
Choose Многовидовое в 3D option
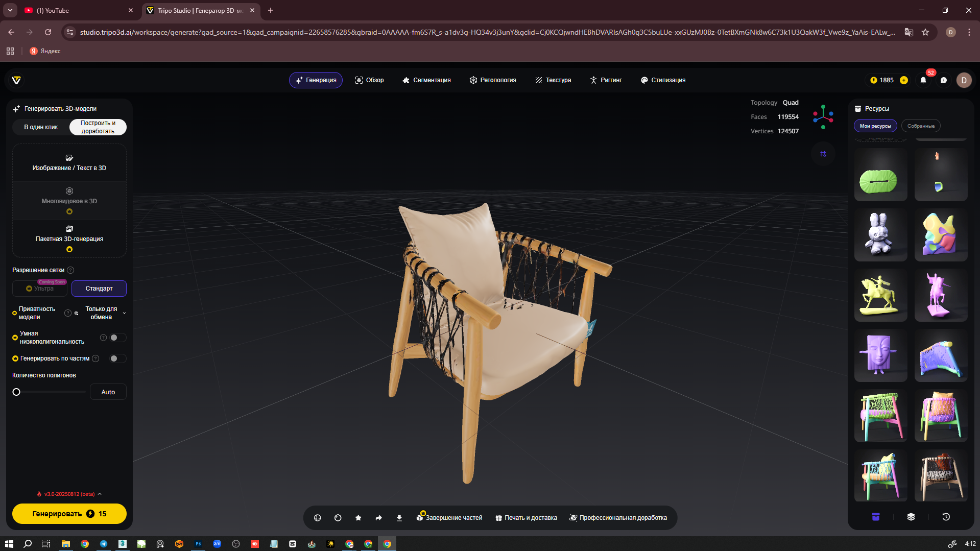(x=69, y=201)
